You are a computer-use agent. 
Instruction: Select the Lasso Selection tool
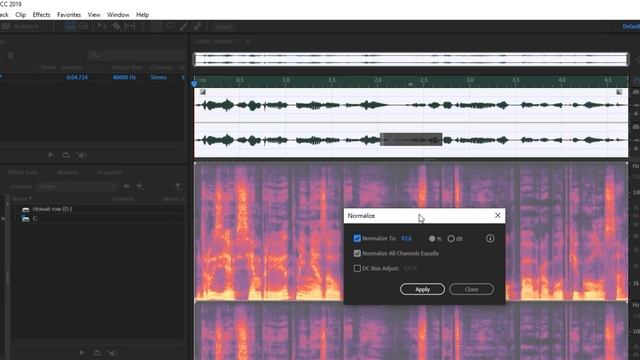(x=170, y=27)
